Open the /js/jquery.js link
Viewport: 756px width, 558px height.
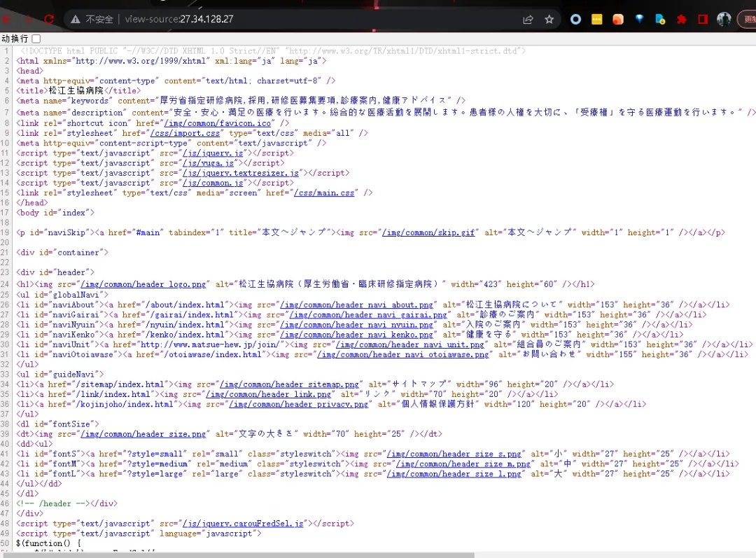tap(213, 153)
